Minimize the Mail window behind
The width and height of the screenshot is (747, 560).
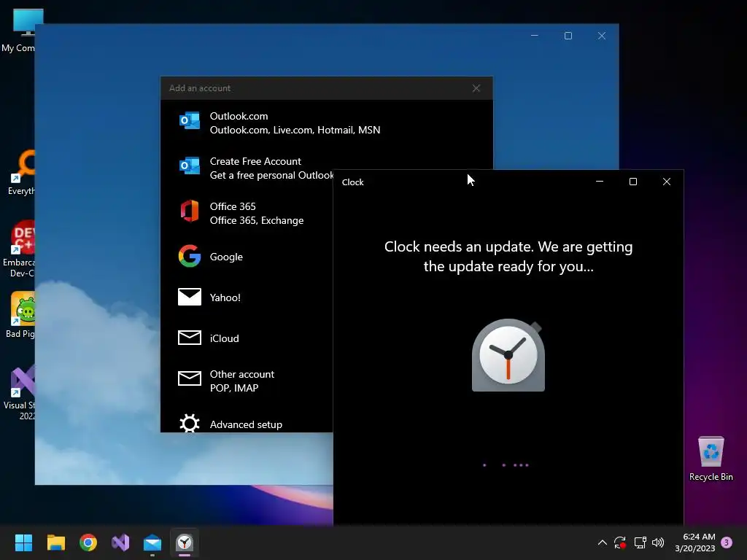(x=535, y=36)
